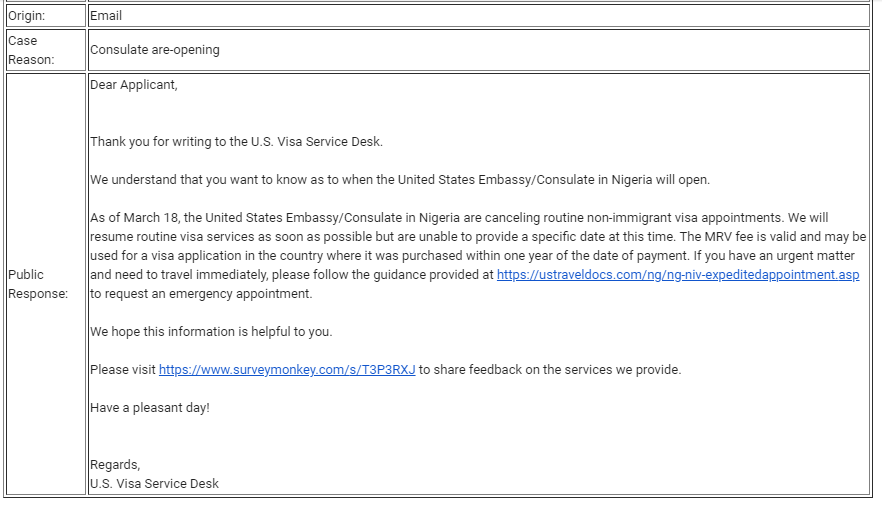The height and width of the screenshot is (508, 882).
Task: Click the 'Thank you for writing' sentence
Action: (x=236, y=142)
